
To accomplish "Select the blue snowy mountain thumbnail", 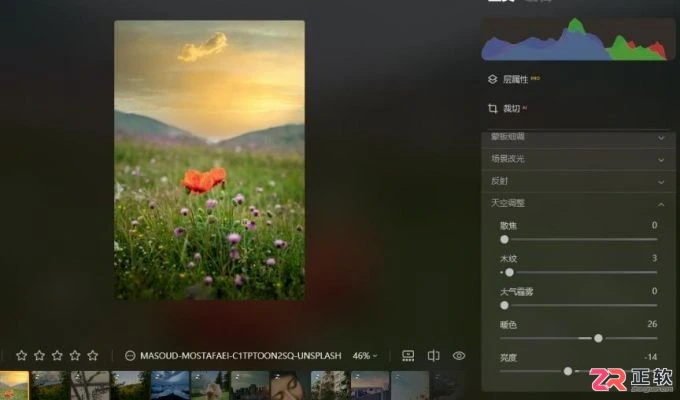I will tap(170, 385).
